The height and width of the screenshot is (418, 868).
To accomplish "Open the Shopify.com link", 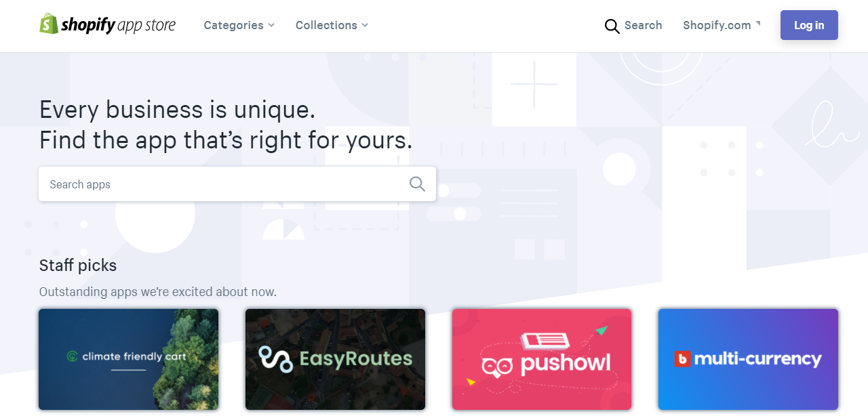I will (x=722, y=25).
